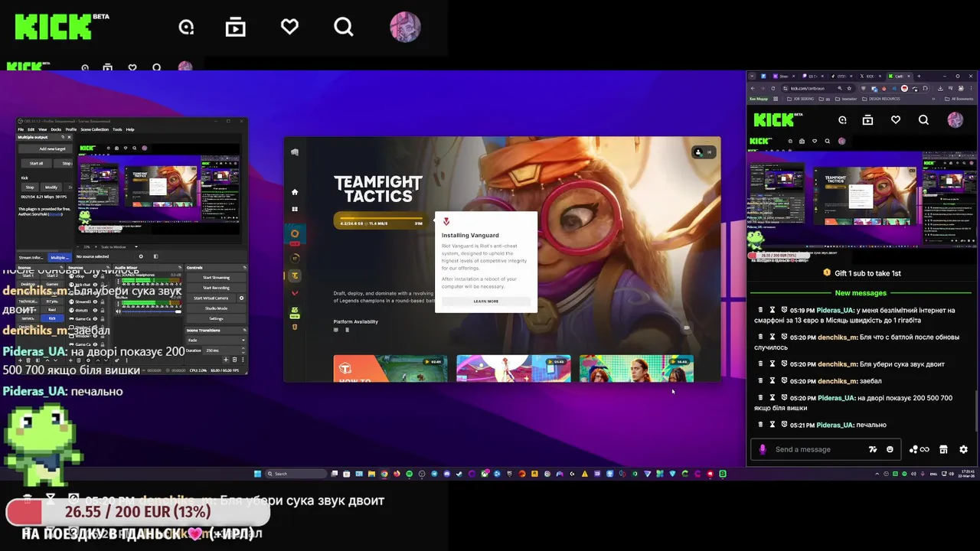Select the Kick scene in OBS Scenes list
Screen dimensions: 980x551
(x=52, y=318)
